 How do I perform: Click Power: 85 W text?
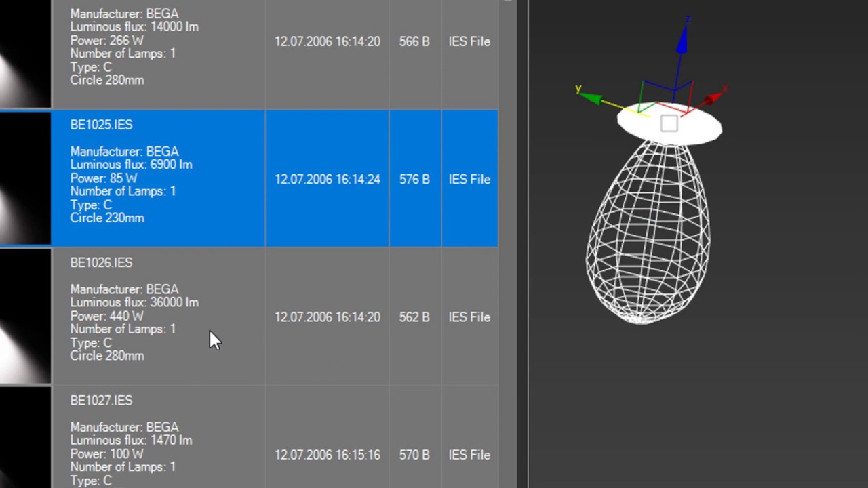tap(104, 178)
